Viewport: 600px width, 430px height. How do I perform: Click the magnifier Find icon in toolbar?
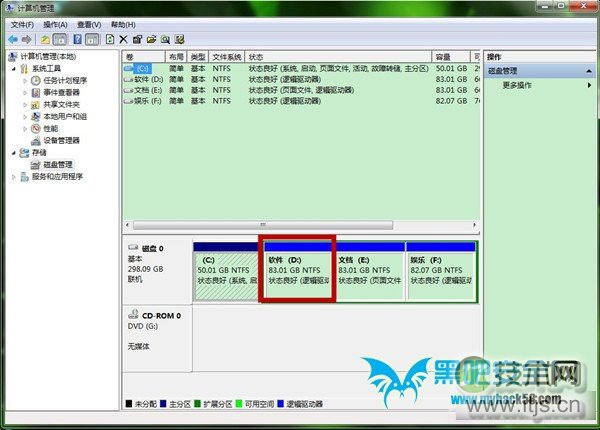pos(165,39)
